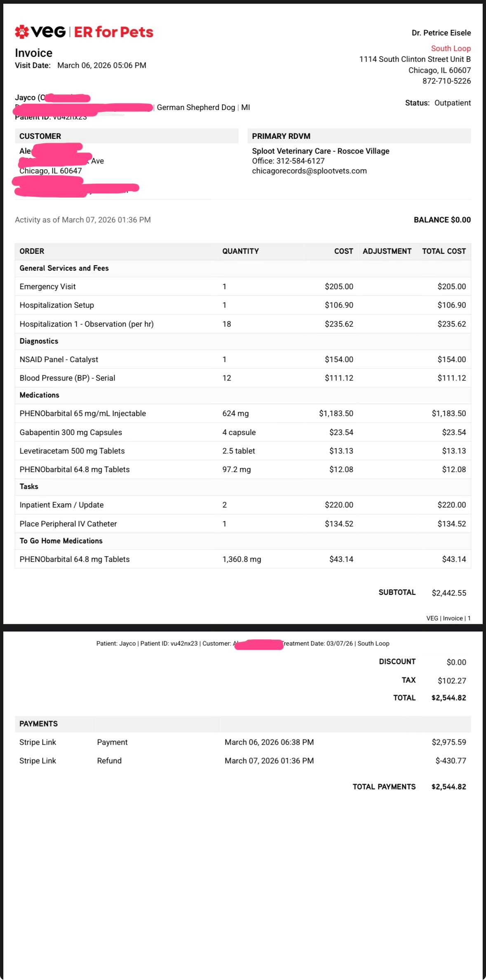Click the chicagorecords@splootvets.com email address

(x=309, y=171)
